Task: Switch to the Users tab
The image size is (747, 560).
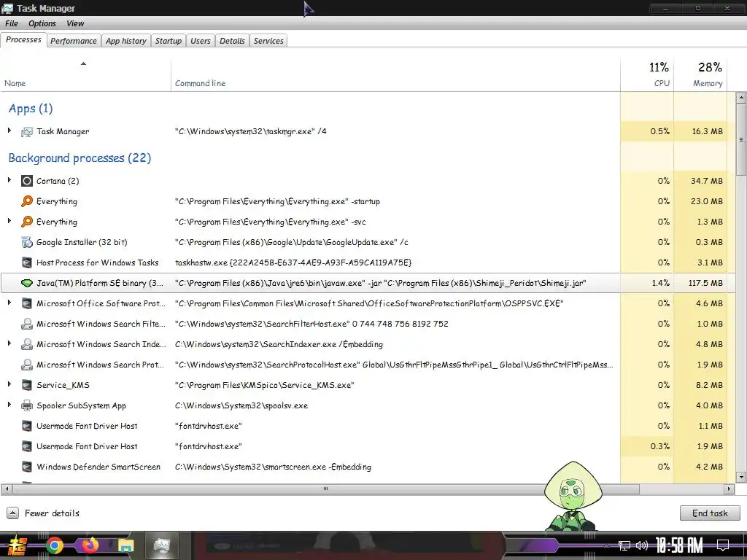Action: (200, 41)
